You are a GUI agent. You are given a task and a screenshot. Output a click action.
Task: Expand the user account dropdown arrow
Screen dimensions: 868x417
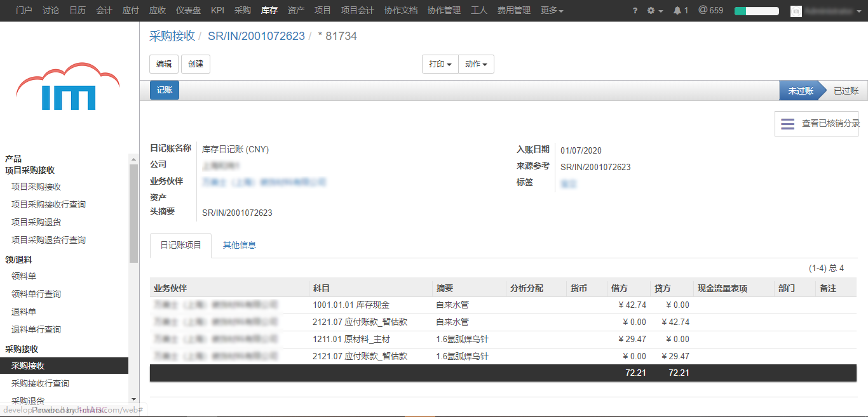pos(860,11)
